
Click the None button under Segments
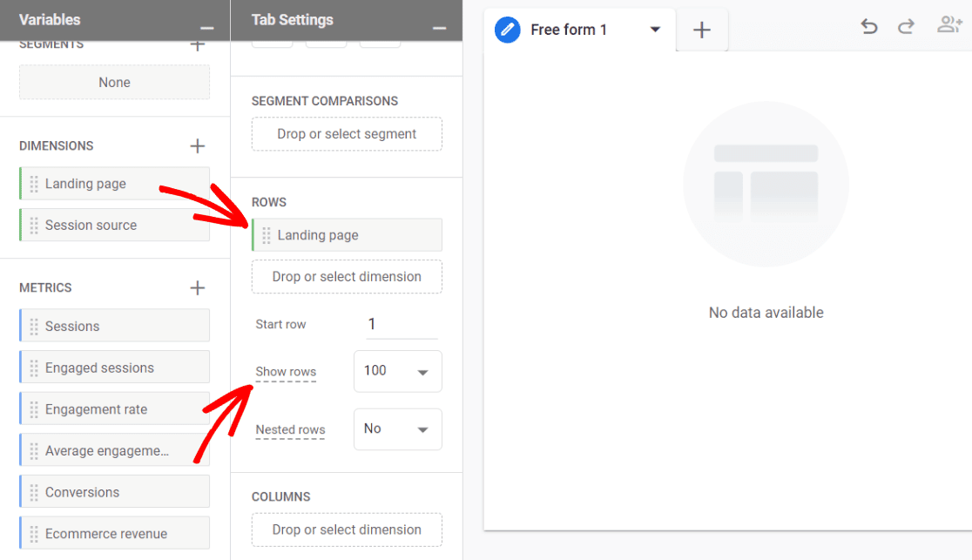[x=114, y=82]
